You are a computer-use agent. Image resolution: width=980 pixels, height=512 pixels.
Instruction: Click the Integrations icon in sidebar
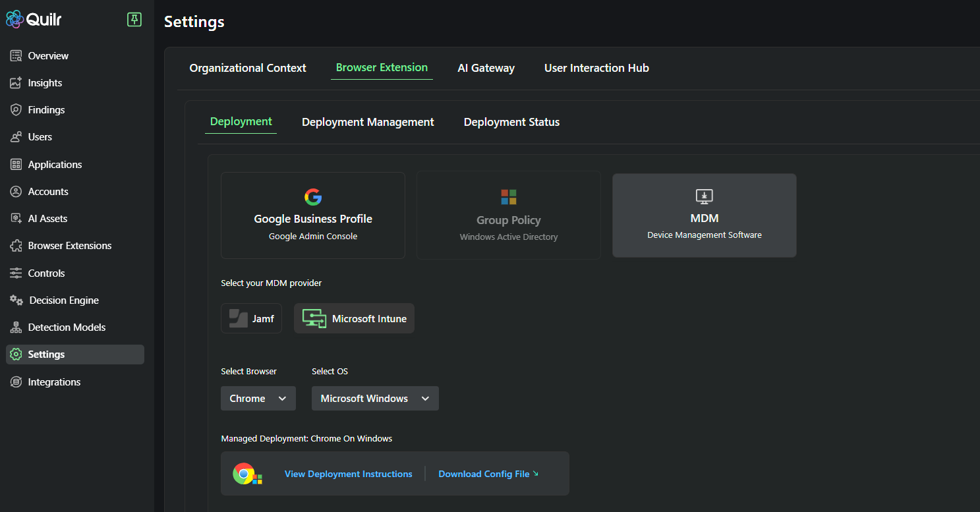(x=16, y=382)
